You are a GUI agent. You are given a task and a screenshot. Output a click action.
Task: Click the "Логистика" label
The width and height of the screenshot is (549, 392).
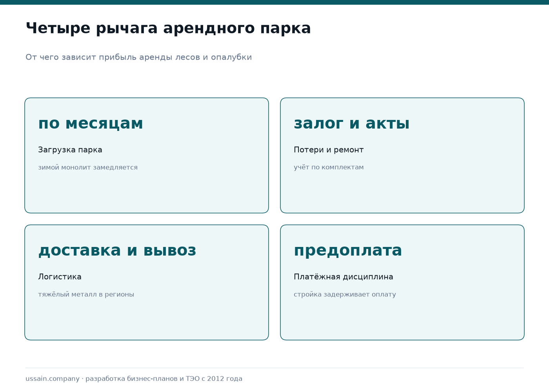click(x=60, y=277)
